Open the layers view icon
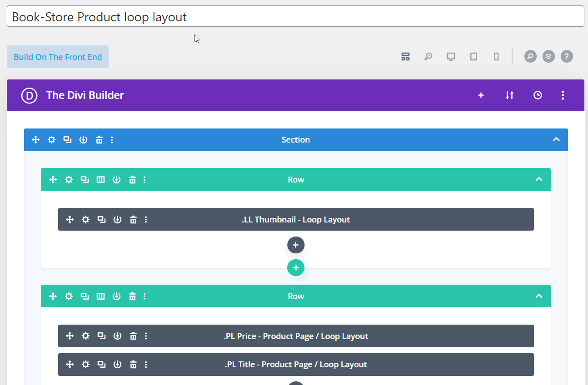 pos(548,57)
